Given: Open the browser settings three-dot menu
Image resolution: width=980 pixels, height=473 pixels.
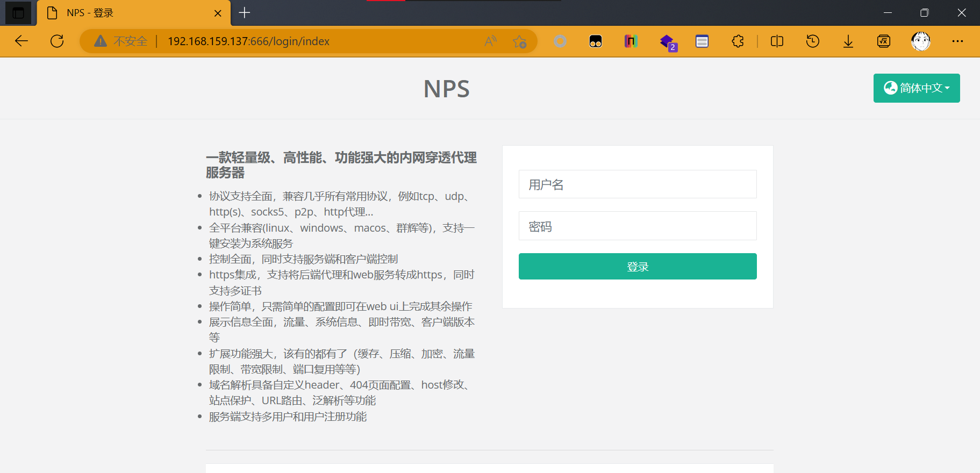Looking at the screenshot, I should click(957, 41).
